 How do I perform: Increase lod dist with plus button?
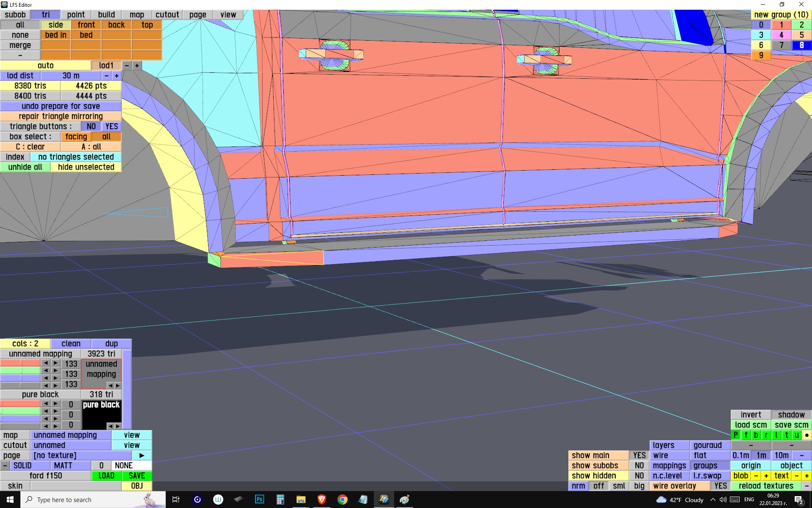(117, 76)
